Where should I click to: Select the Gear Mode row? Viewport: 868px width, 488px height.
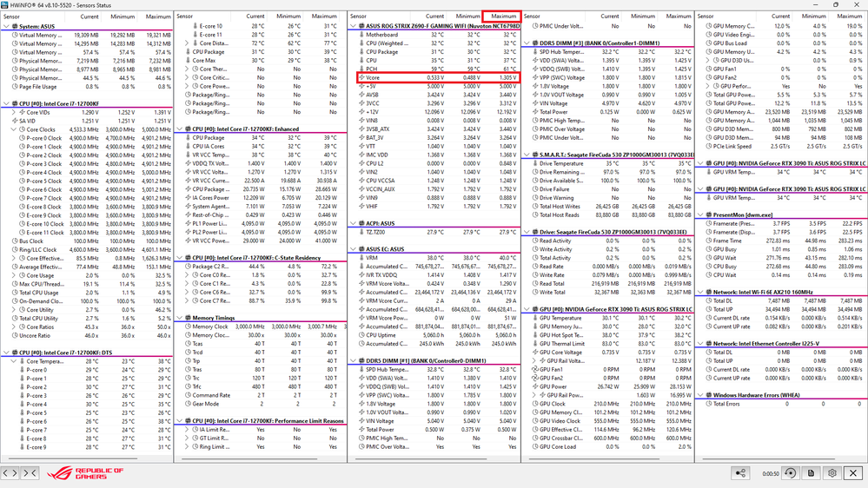pyautogui.click(x=260, y=404)
